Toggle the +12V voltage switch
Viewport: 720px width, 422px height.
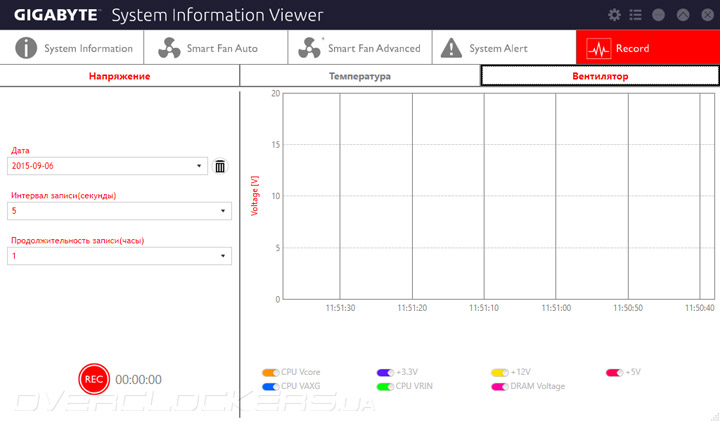tap(500, 372)
